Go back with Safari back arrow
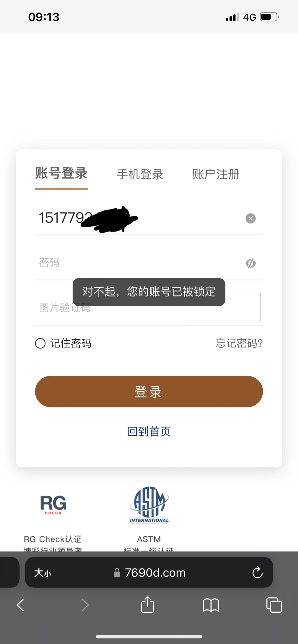298x644 pixels. tap(20, 605)
